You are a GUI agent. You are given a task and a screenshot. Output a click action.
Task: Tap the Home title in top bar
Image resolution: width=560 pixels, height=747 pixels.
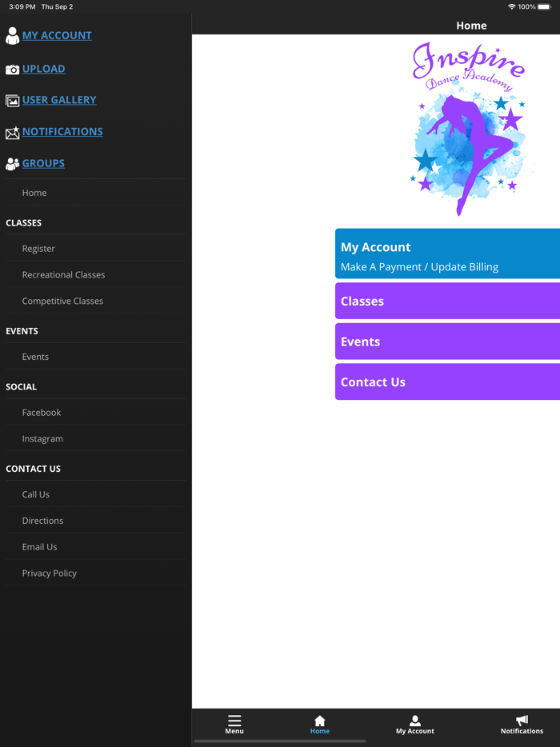tap(471, 26)
